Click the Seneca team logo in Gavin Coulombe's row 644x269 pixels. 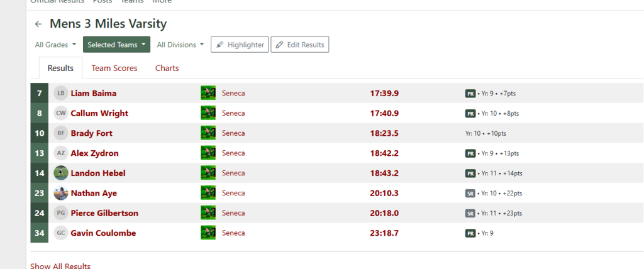[x=208, y=233]
